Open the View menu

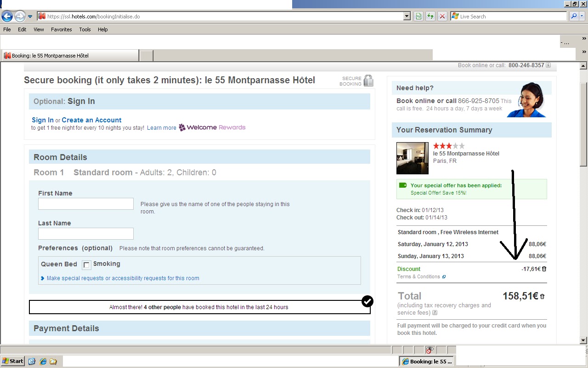click(x=39, y=29)
